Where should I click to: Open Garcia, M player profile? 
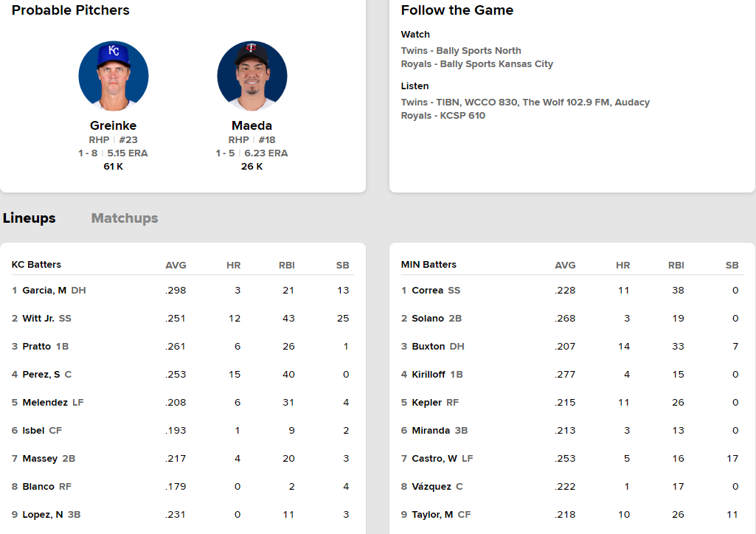44,291
